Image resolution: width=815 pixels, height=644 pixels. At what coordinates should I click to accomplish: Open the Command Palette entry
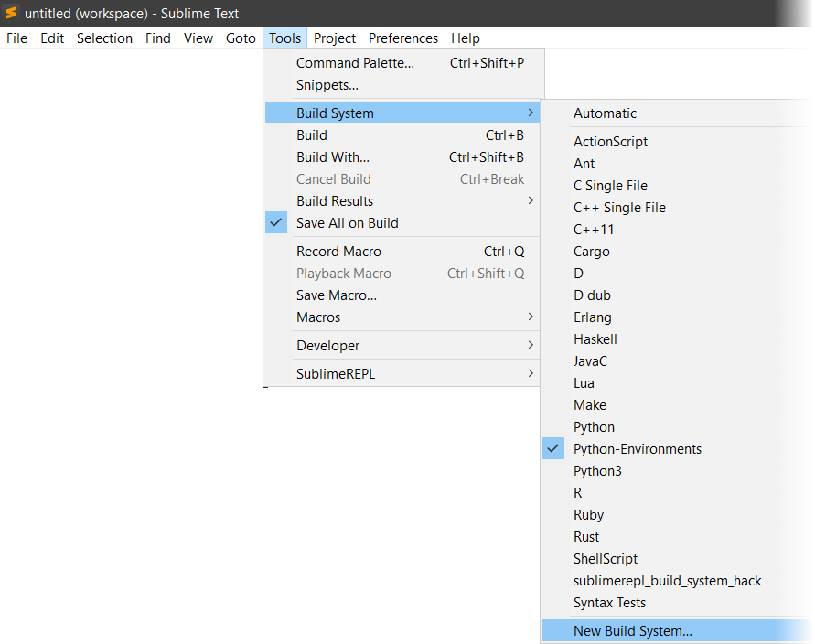point(353,62)
